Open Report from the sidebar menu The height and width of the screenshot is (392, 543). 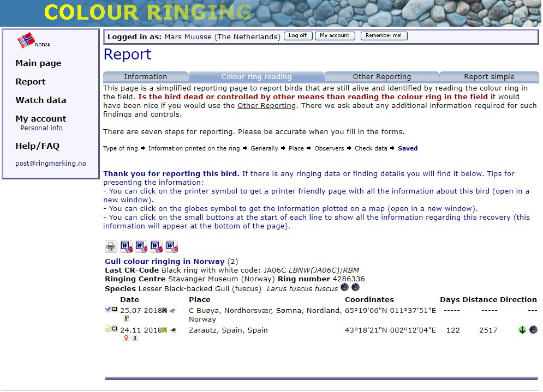coord(31,82)
